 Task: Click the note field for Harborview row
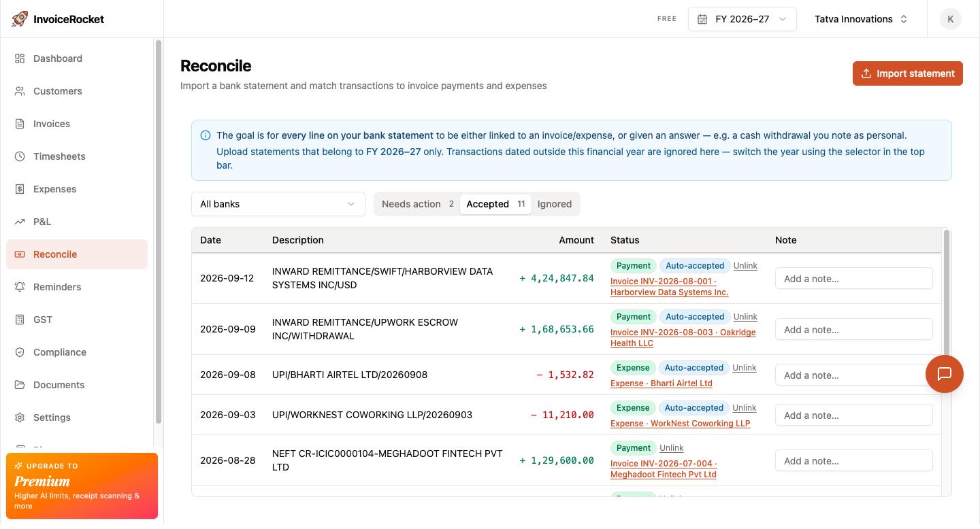(854, 279)
